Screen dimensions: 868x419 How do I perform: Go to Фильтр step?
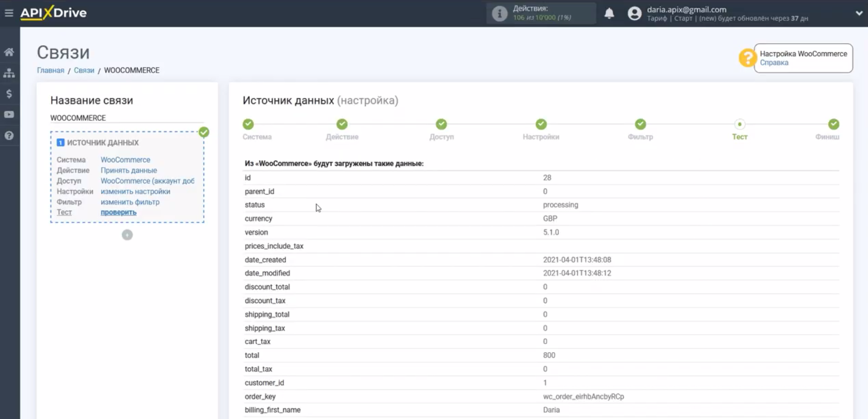640,124
